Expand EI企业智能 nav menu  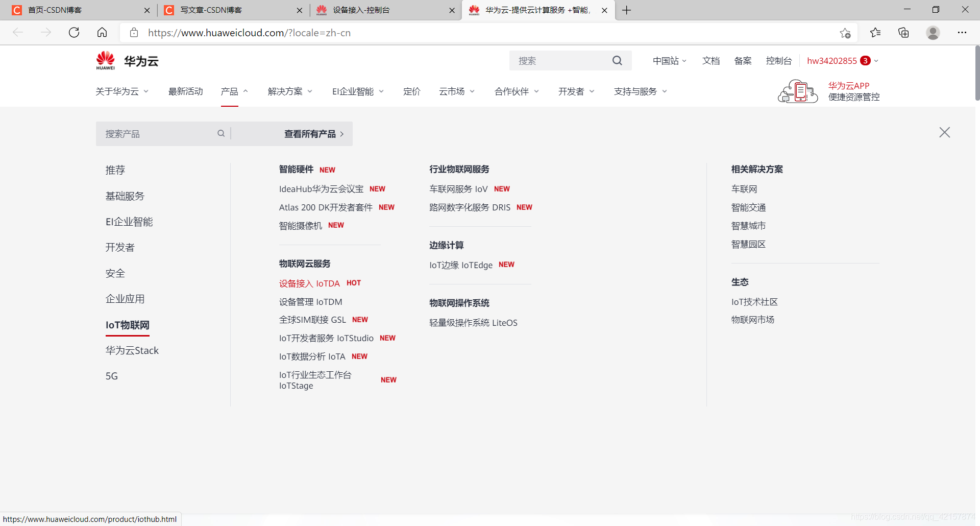(x=358, y=91)
